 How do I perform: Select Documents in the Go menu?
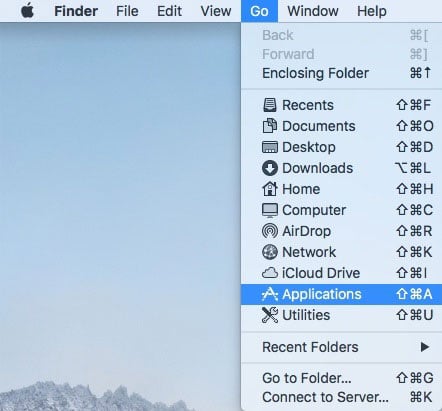coord(341,126)
